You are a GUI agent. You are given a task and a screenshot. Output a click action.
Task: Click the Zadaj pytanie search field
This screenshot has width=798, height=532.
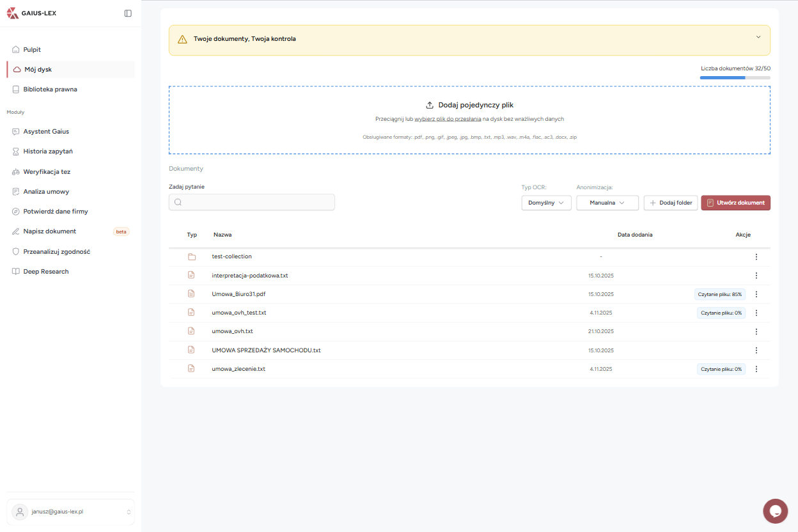[x=251, y=201]
